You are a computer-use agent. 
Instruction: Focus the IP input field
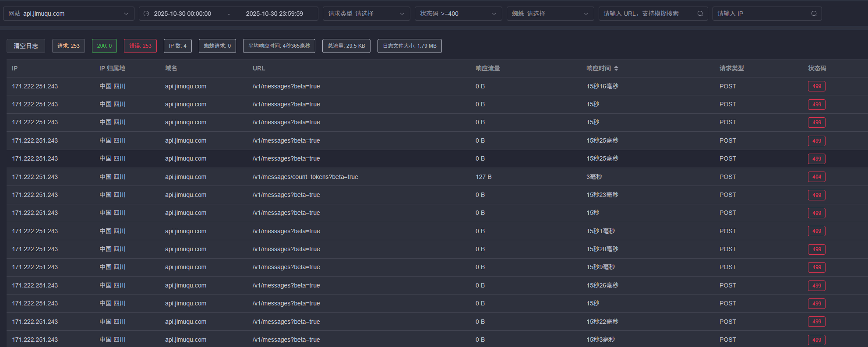(x=762, y=14)
